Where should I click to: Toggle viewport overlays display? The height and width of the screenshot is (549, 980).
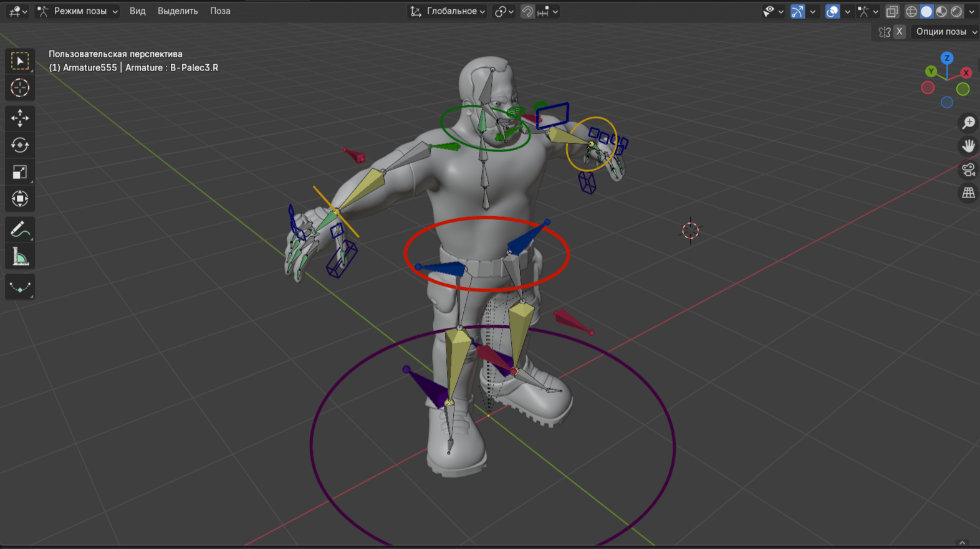pyautogui.click(x=832, y=11)
